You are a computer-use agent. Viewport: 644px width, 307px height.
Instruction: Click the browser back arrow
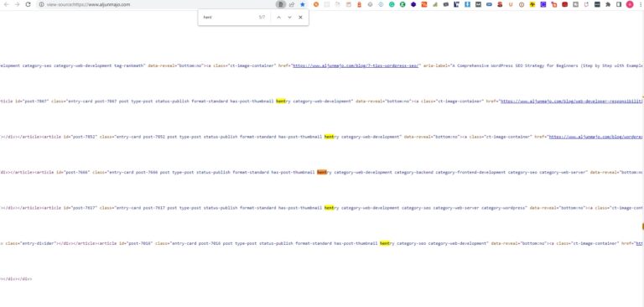coord(6,4)
